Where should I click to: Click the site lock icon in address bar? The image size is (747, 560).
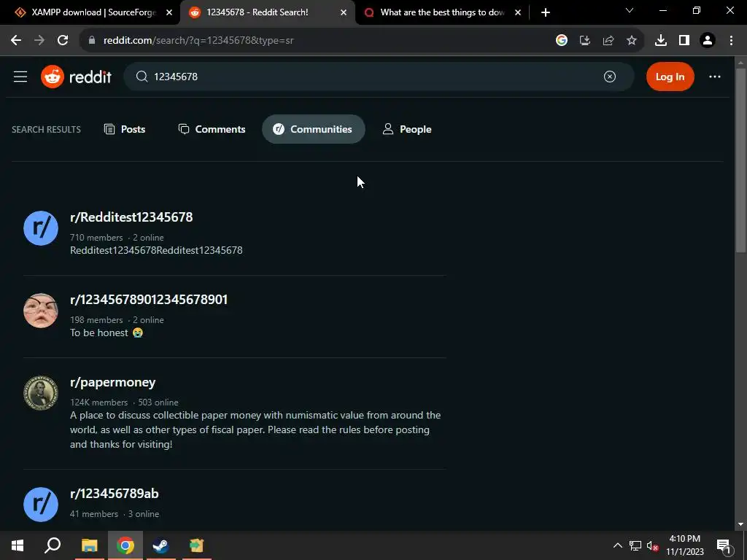coord(92,41)
